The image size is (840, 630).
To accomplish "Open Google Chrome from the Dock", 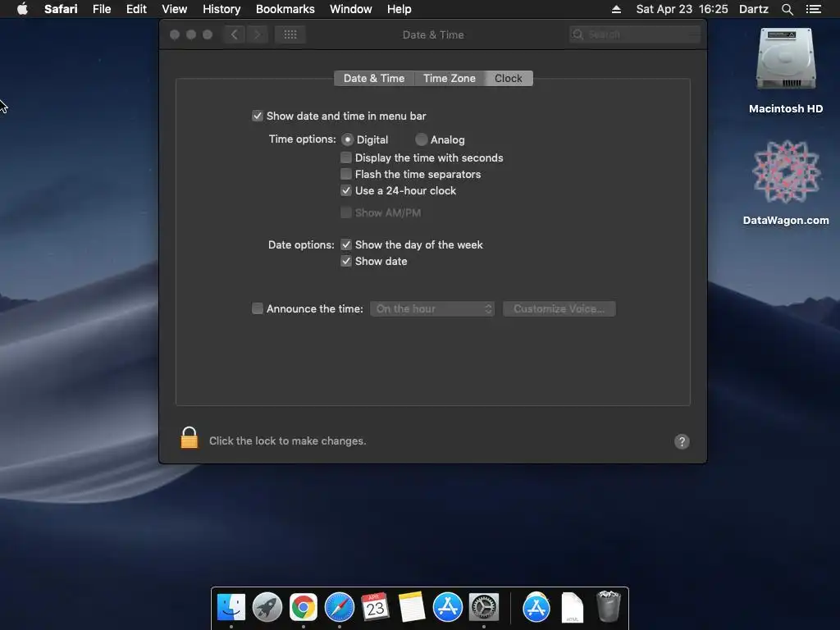I will point(304,607).
